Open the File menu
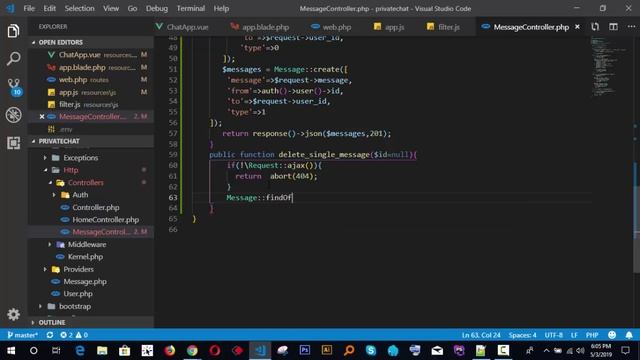 coord(29,9)
